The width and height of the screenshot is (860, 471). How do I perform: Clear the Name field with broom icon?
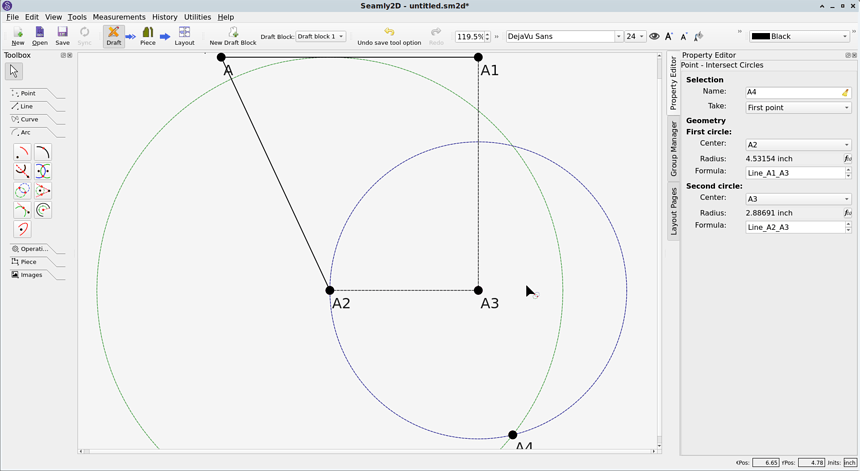845,92
